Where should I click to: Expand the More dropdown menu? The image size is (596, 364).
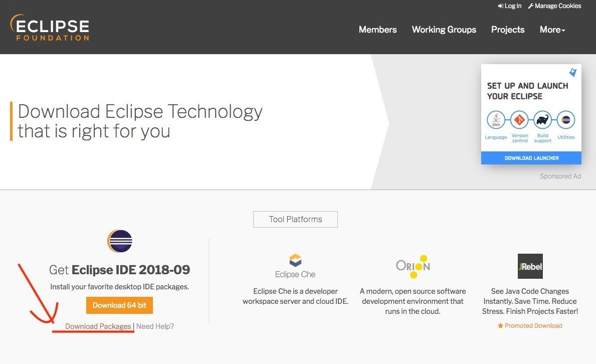click(x=552, y=30)
